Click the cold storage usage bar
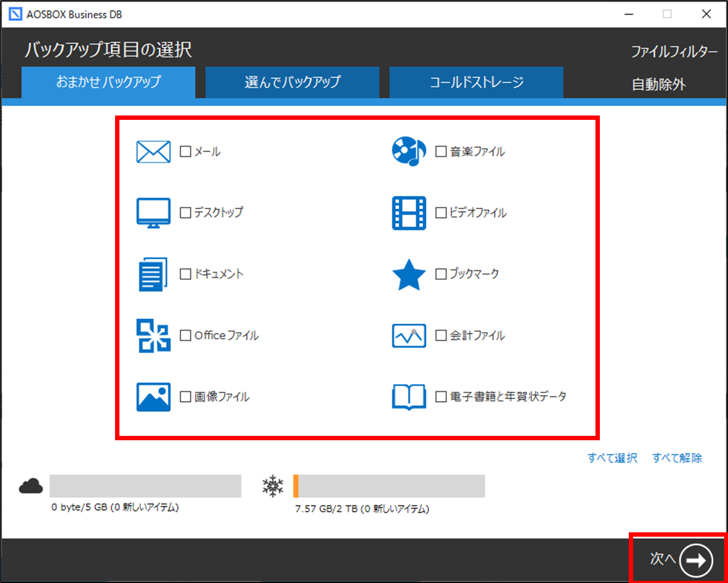This screenshot has width=728, height=583. (389, 486)
